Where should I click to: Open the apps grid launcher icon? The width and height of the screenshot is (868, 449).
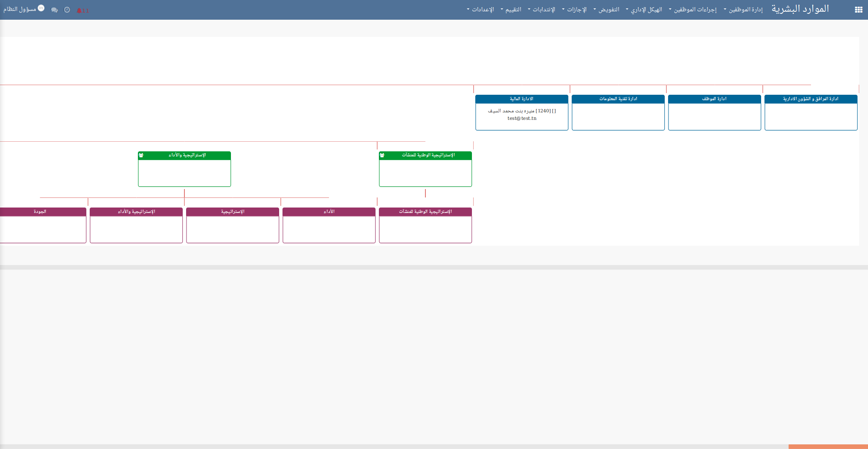point(858,10)
